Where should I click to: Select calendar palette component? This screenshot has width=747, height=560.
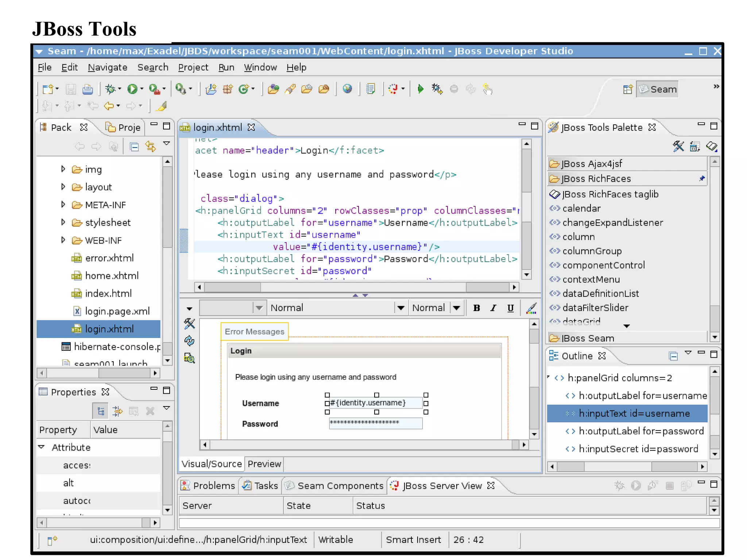pos(581,208)
